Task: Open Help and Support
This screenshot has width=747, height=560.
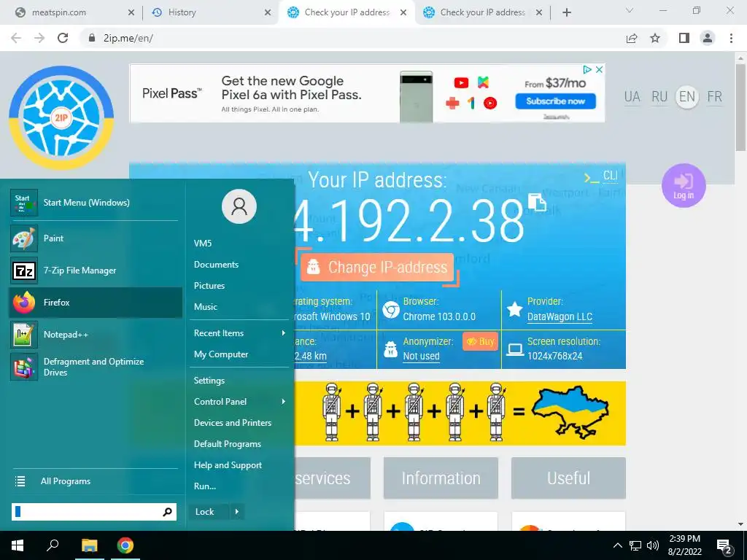Action: pos(228,465)
